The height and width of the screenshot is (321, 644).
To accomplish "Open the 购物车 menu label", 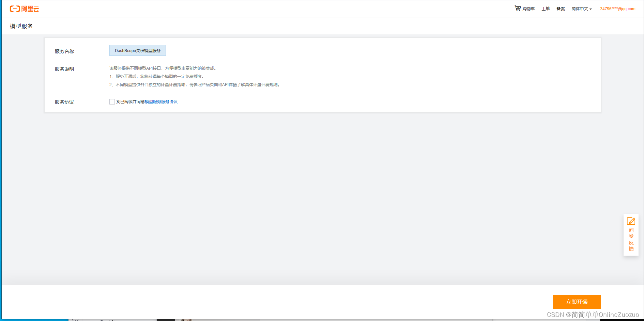I will pyautogui.click(x=528, y=9).
